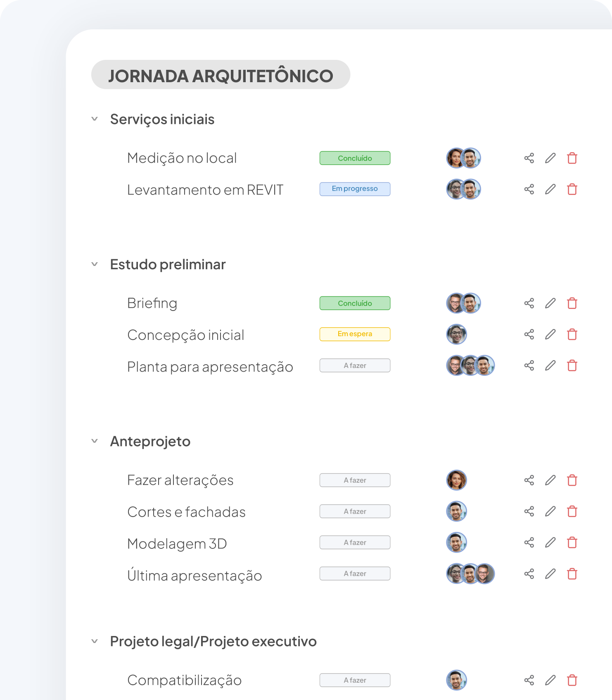Click the A fazer badge for Compatibilização

pyautogui.click(x=355, y=680)
